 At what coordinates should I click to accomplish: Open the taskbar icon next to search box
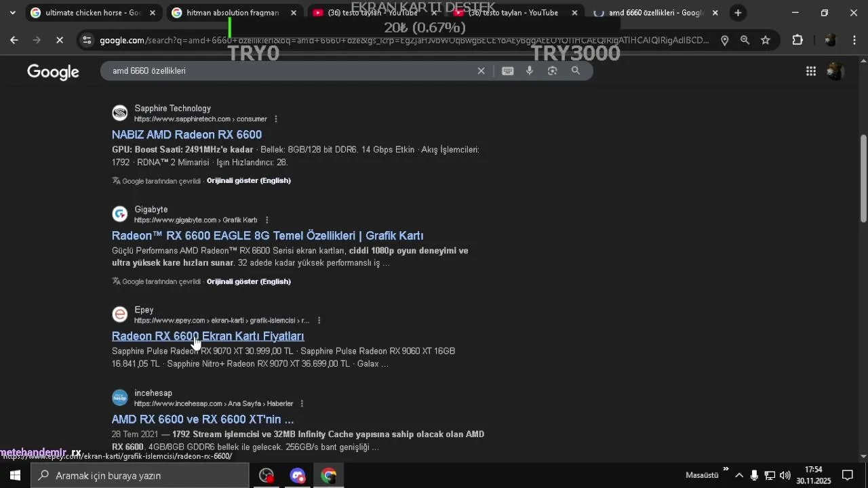267,475
